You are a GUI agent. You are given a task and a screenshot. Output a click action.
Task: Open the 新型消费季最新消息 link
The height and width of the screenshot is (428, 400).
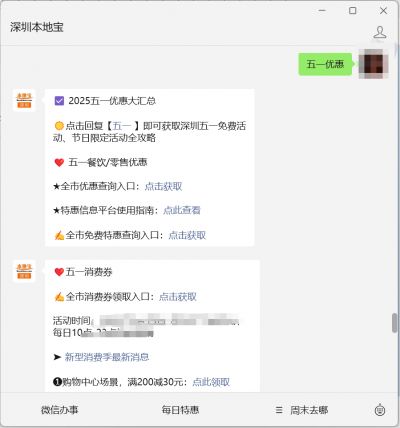pos(107,357)
